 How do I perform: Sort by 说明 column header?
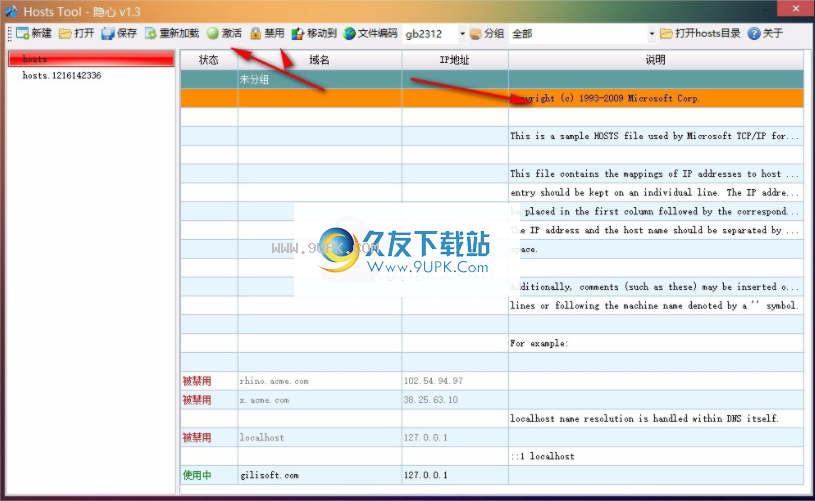(656, 60)
